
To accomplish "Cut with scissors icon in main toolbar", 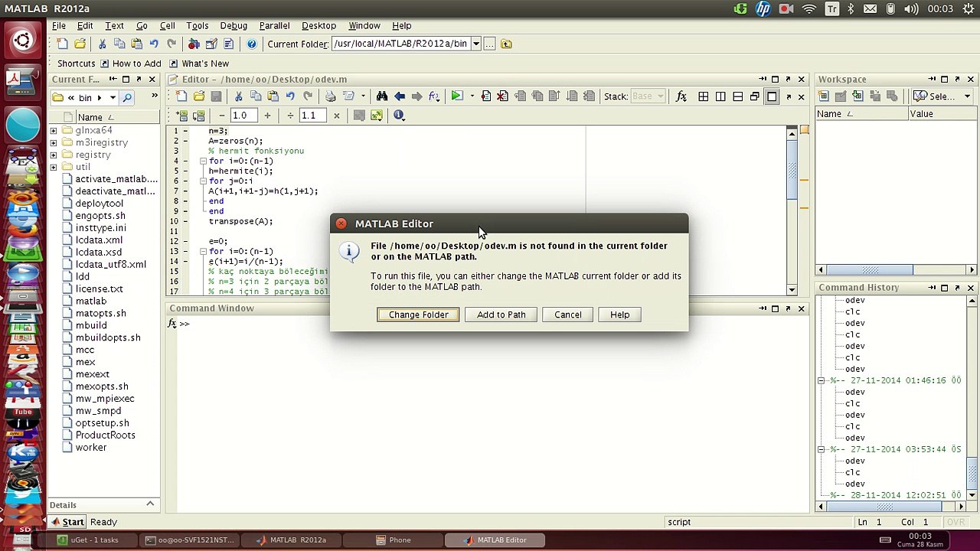I will click(x=102, y=44).
